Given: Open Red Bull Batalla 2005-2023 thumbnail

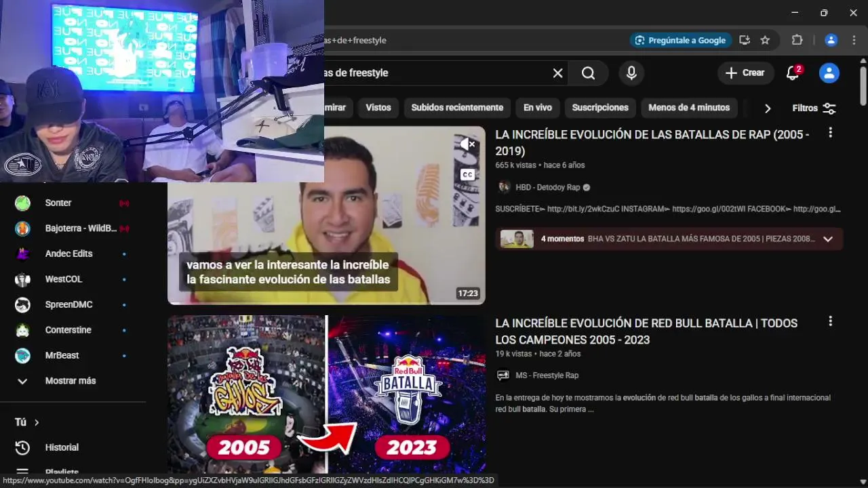Looking at the screenshot, I should tap(326, 394).
